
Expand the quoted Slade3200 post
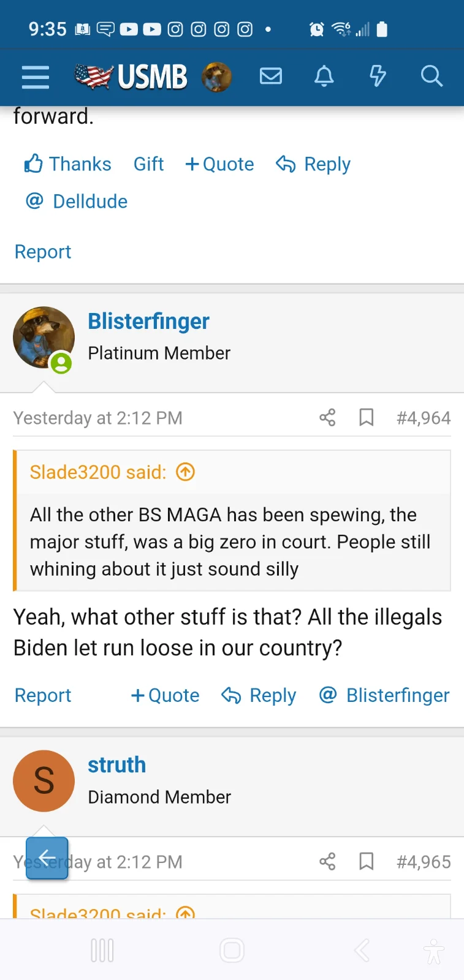[184, 472]
